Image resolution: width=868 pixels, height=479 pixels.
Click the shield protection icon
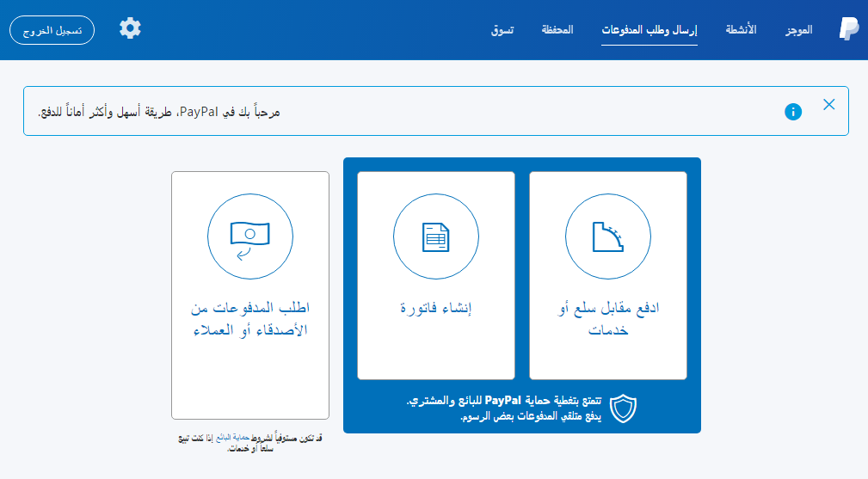pyautogui.click(x=624, y=408)
